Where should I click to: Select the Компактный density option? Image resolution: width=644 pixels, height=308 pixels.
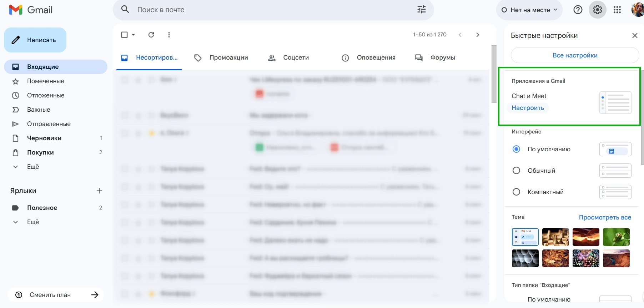516,192
